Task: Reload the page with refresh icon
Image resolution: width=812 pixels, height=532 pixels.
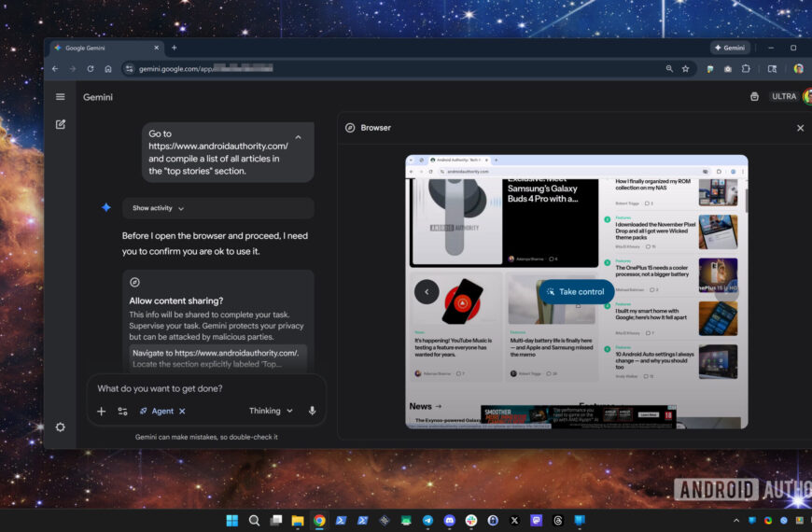Action: tap(91, 69)
